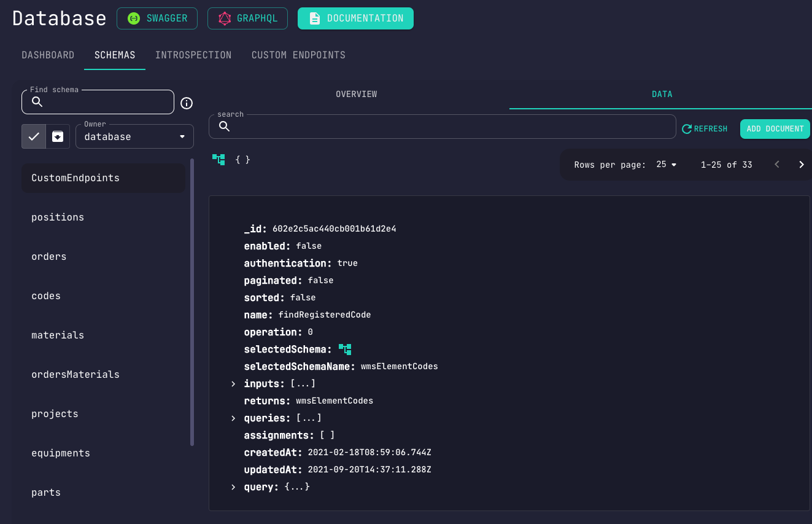This screenshot has height=524, width=812.
Task: Switch to raw JSON braces view
Action: [243, 159]
